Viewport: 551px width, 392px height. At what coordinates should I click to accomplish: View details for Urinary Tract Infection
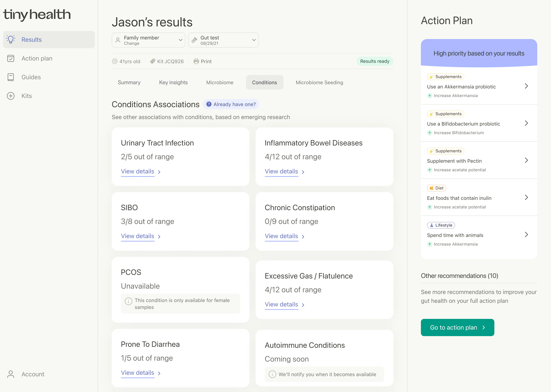141,172
